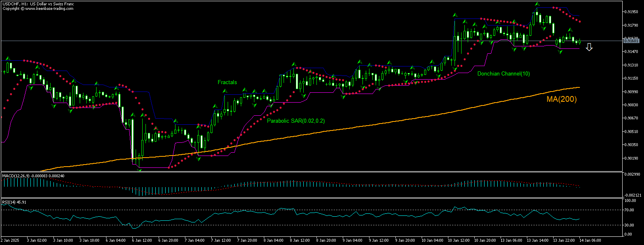Click the 0.91950 price axis label

coord(631,12)
